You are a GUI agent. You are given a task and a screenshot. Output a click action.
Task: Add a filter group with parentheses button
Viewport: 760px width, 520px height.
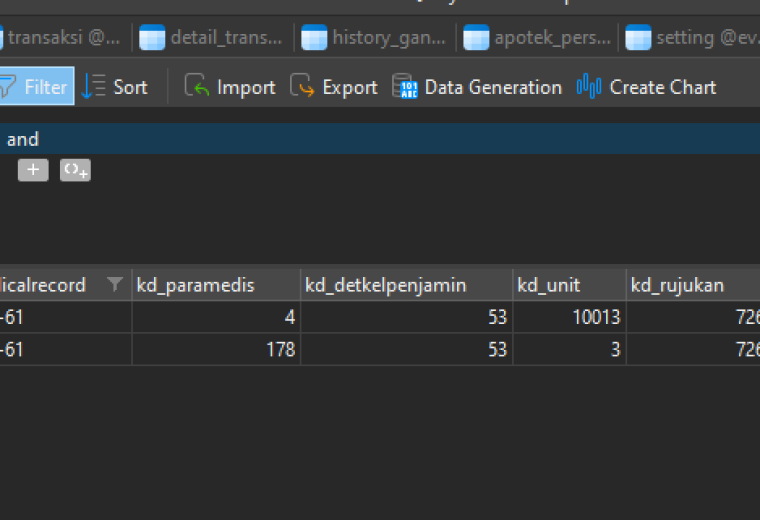coord(75,170)
